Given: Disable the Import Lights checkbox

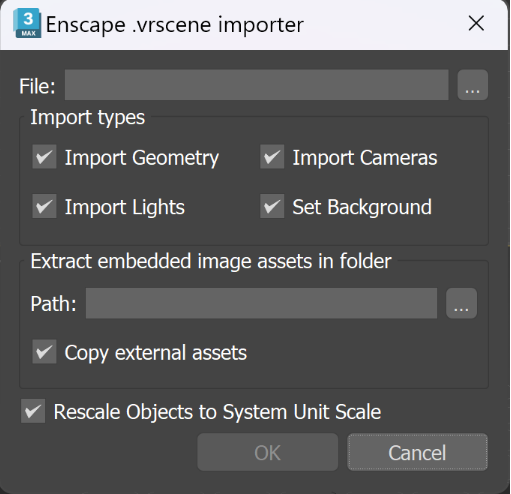Looking at the screenshot, I should point(44,206).
